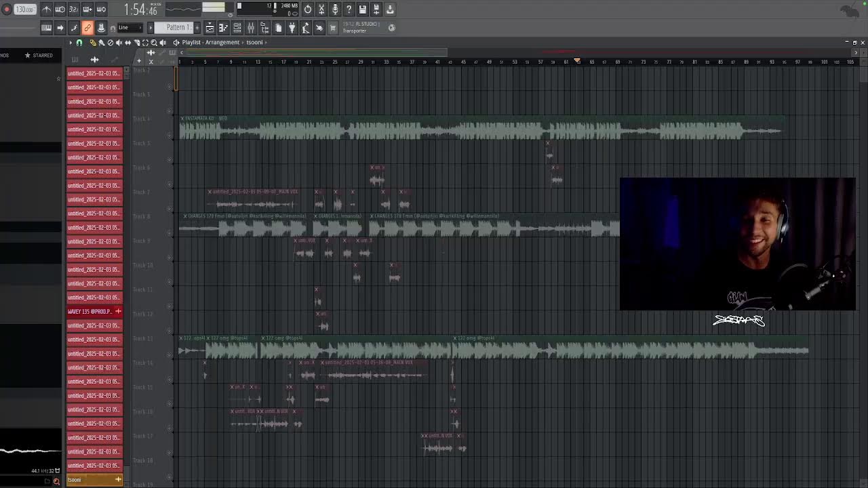
Task: Show patterns piano tab in the picker
Action: [75, 60]
